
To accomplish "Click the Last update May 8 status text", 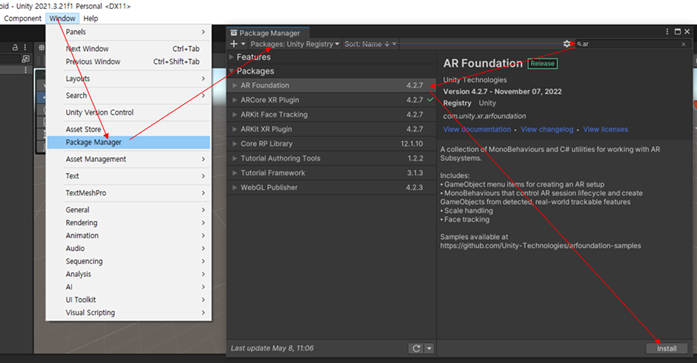I will [272, 348].
